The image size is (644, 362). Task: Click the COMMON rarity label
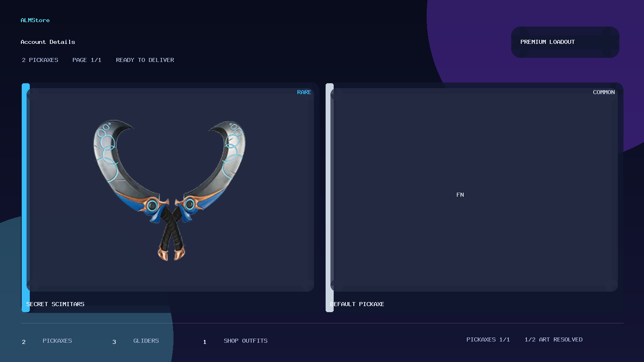coord(604,92)
